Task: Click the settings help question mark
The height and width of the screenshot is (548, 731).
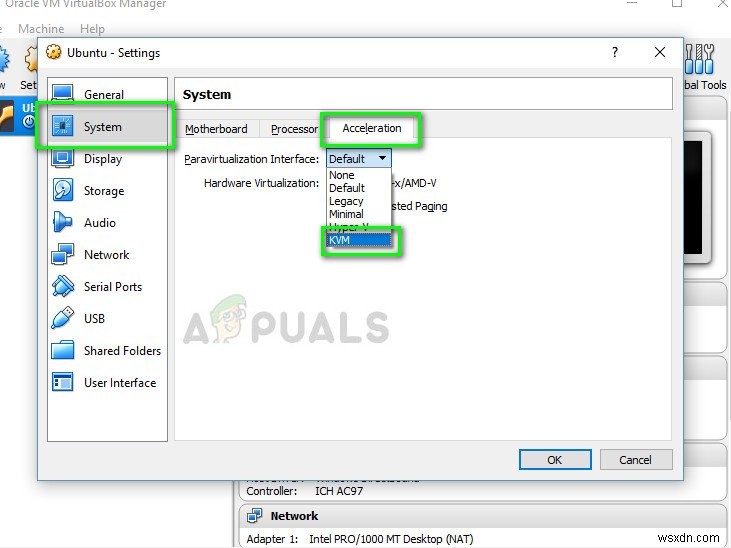Action: 615,52
